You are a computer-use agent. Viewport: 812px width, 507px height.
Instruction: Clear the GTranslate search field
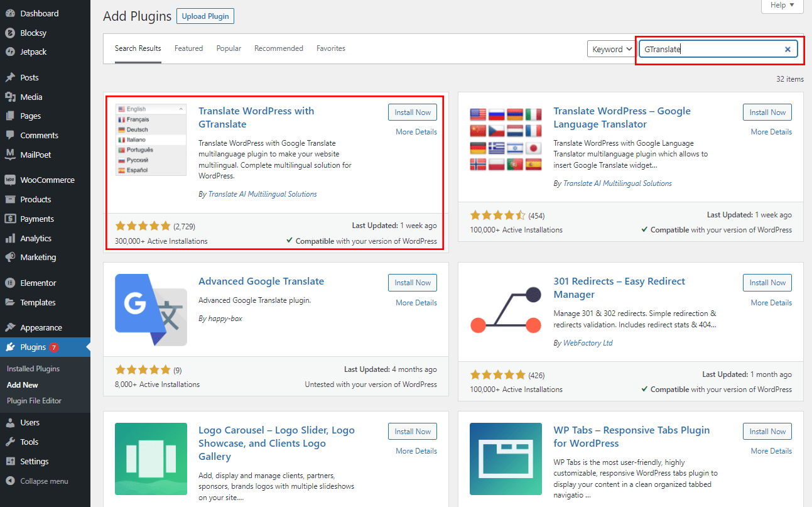[x=788, y=48]
